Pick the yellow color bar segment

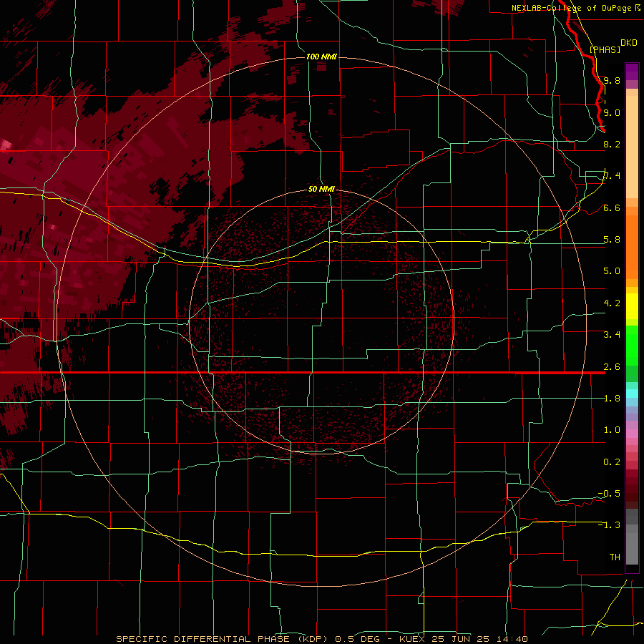click(x=632, y=306)
